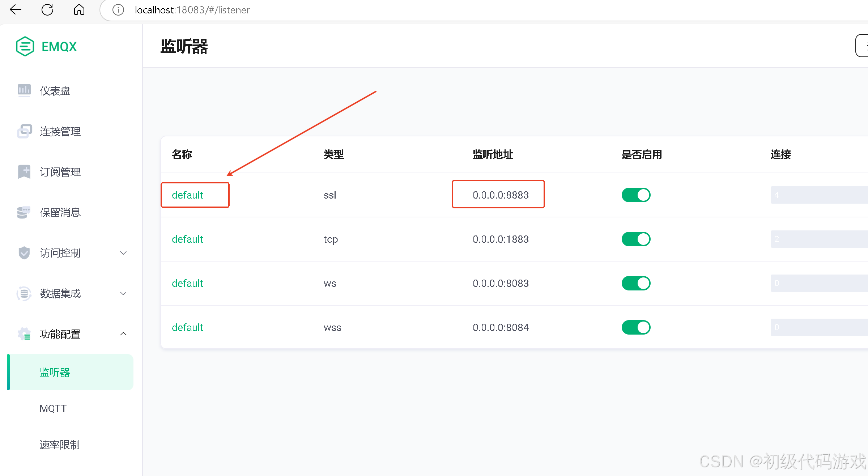868x476 pixels.
Task: Open the MQTT settings menu item
Action: click(53, 408)
